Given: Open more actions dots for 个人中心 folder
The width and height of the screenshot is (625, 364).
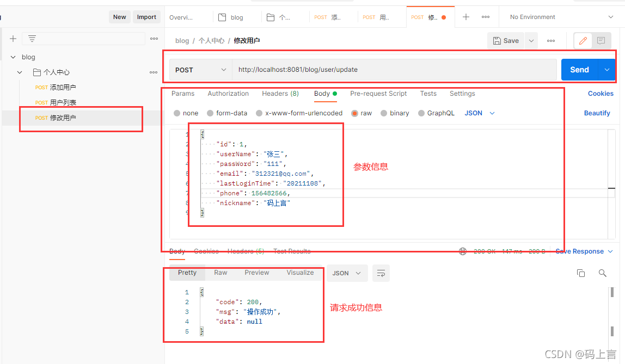Looking at the screenshot, I should pyautogui.click(x=153, y=72).
